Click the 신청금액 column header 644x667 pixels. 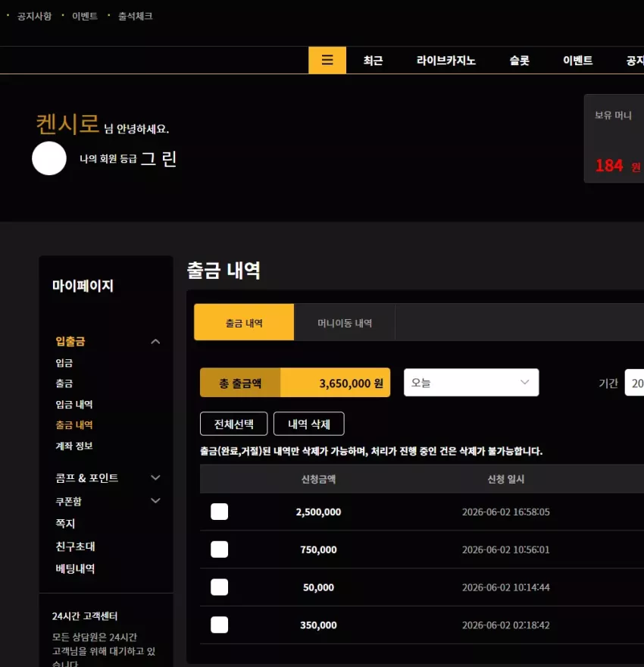click(x=318, y=479)
